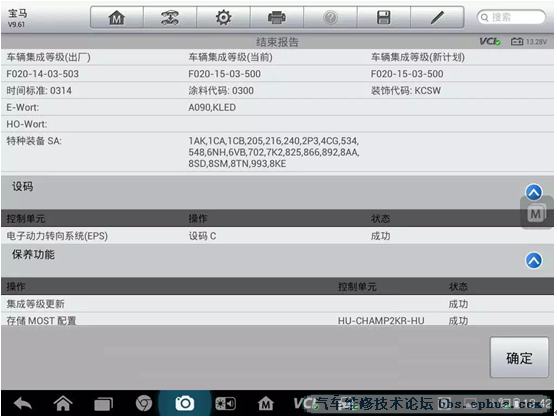Open MaxiSys M home in bottom bar
This screenshot has height=419, width=557.
pyautogui.click(x=266, y=403)
